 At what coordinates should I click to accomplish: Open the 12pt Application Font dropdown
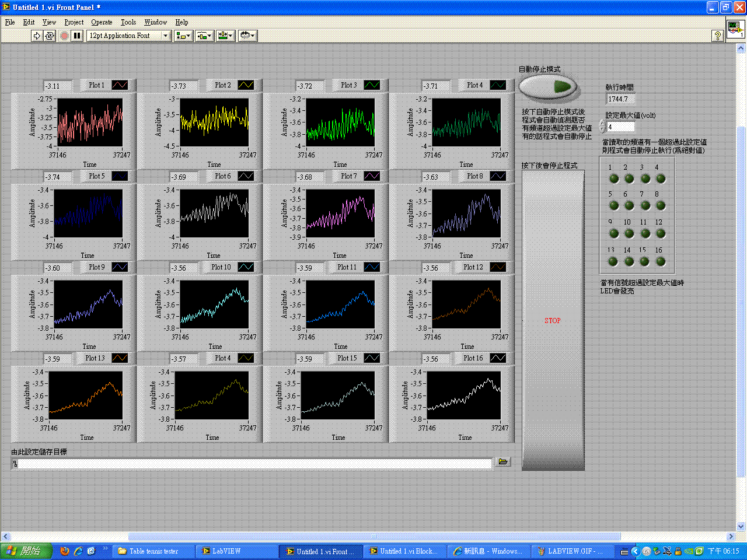coord(128,36)
